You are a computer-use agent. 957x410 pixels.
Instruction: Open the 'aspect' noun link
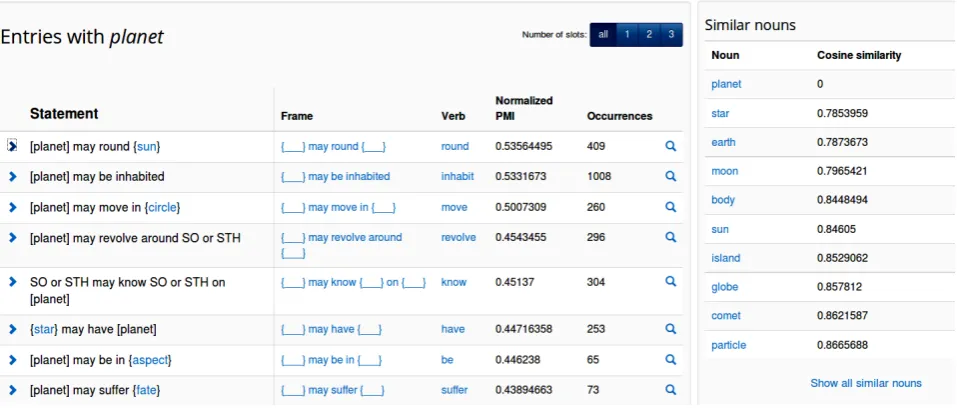click(150, 360)
